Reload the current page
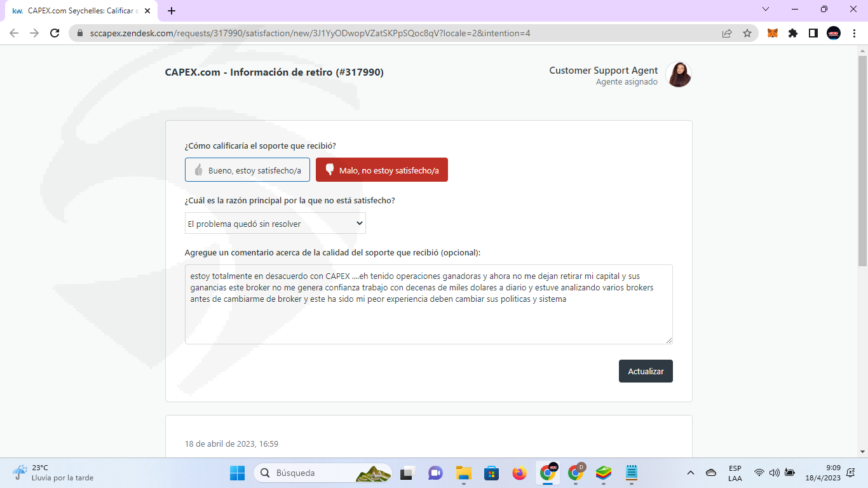The image size is (868, 488). pyautogui.click(x=55, y=33)
